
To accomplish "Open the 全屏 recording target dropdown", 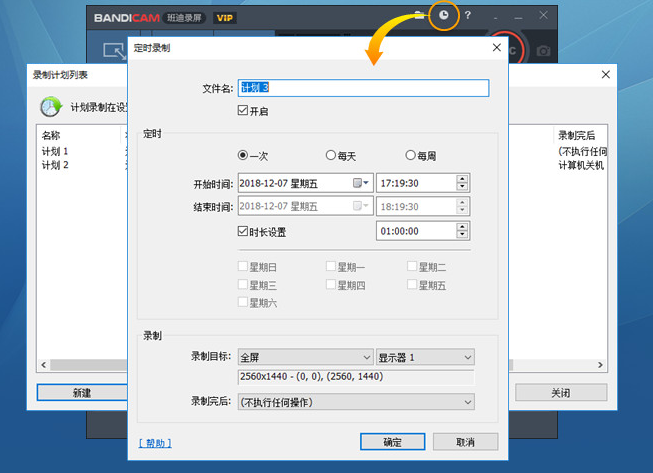I will click(305, 357).
